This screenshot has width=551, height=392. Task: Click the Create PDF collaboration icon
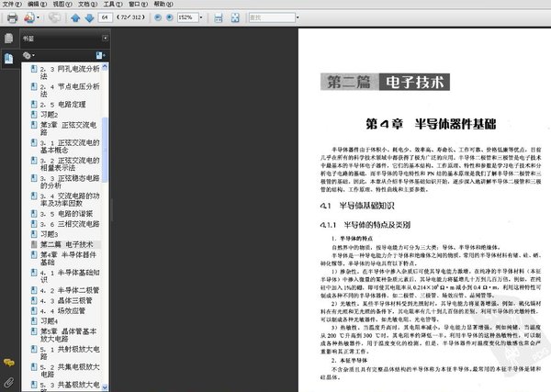click(29, 17)
